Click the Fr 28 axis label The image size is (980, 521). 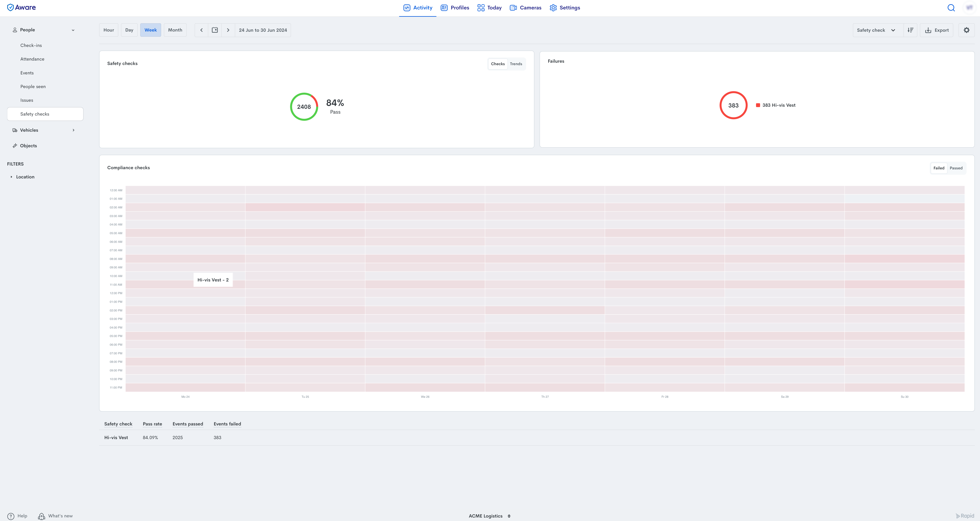[x=665, y=397]
